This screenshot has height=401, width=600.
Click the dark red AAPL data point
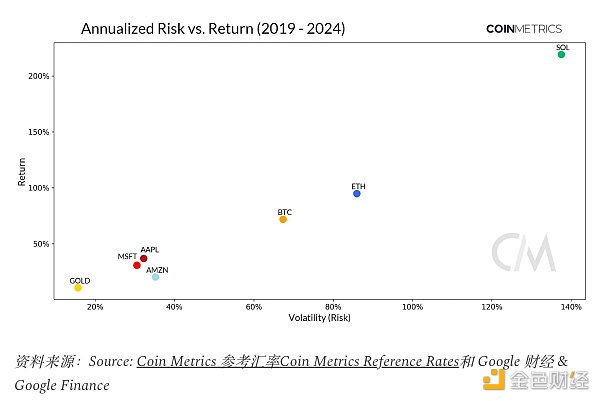144,258
